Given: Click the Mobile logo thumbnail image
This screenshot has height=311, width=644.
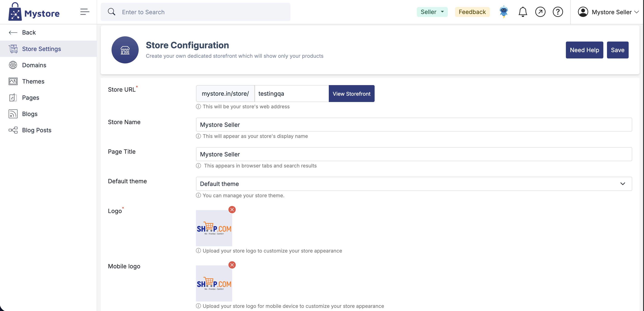Looking at the screenshot, I should (214, 283).
